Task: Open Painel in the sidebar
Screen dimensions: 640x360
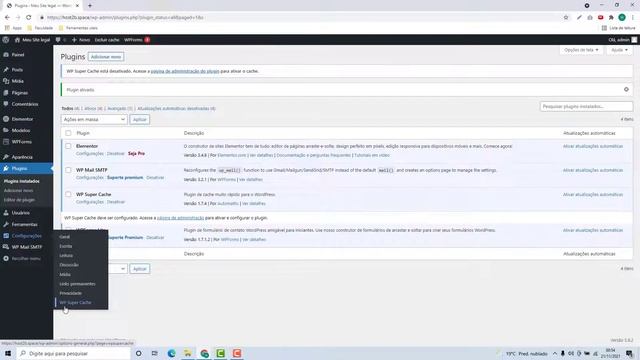Action: tap(18, 55)
